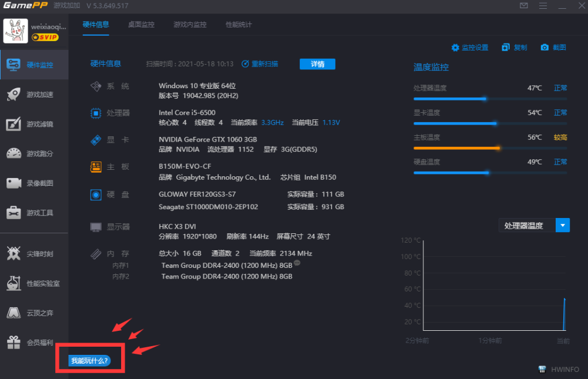Click the 主板 motherboard icon

[x=96, y=167]
